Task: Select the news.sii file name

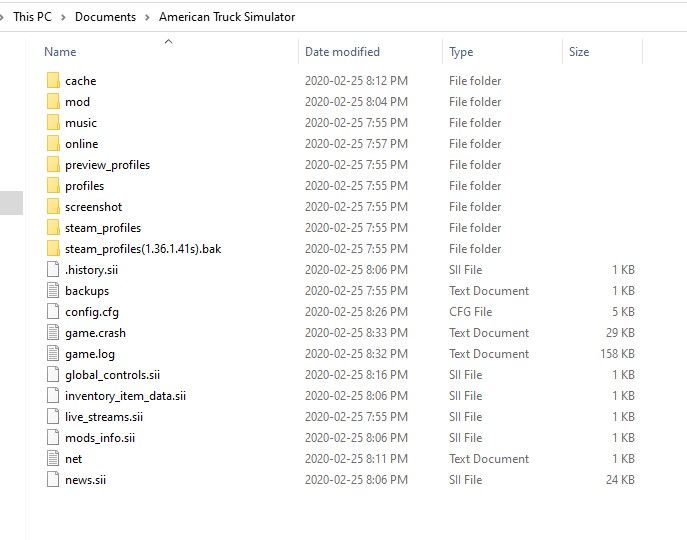Action: tap(85, 480)
